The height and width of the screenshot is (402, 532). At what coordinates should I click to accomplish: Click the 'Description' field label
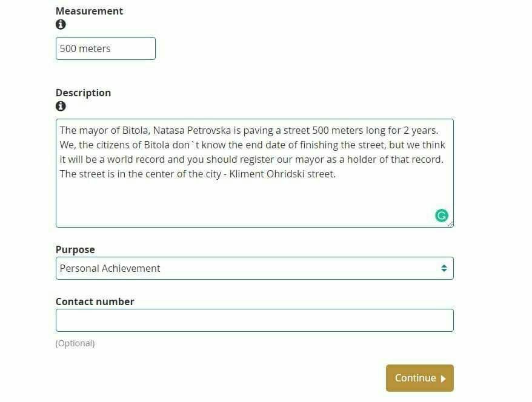[83, 93]
